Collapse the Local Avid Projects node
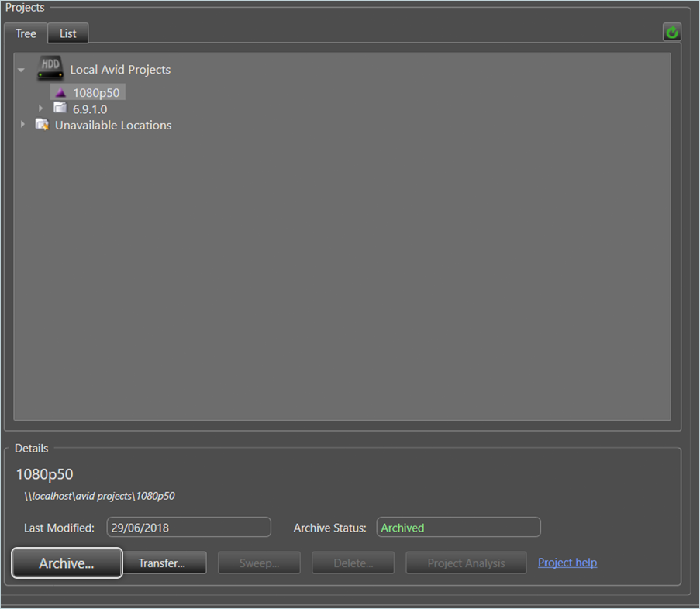 click(22, 70)
